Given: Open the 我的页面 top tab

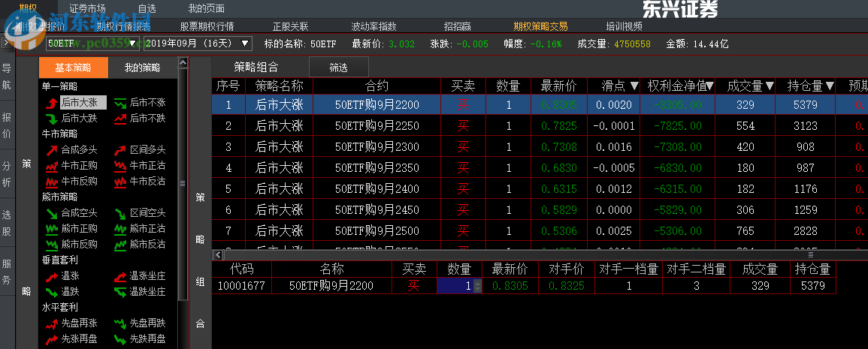Looking at the screenshot, I should tap(207, 8).
